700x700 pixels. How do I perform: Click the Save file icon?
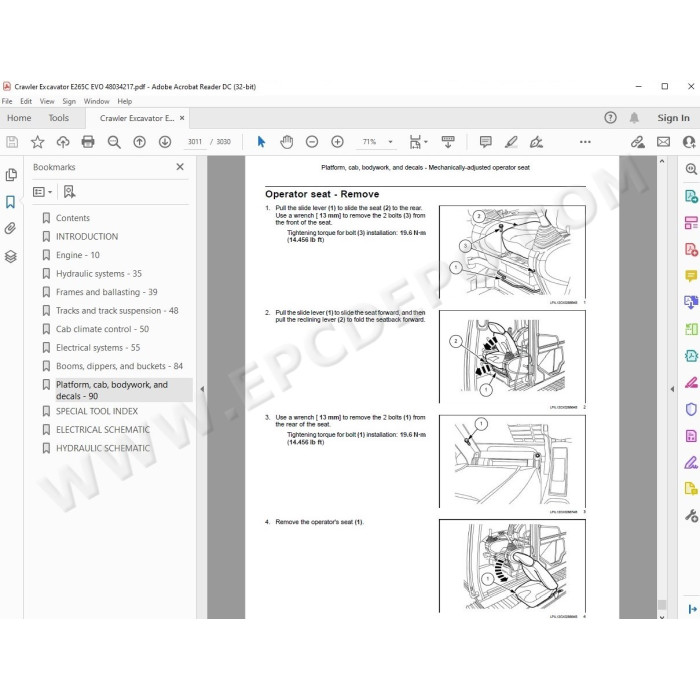tap(12, 142)
